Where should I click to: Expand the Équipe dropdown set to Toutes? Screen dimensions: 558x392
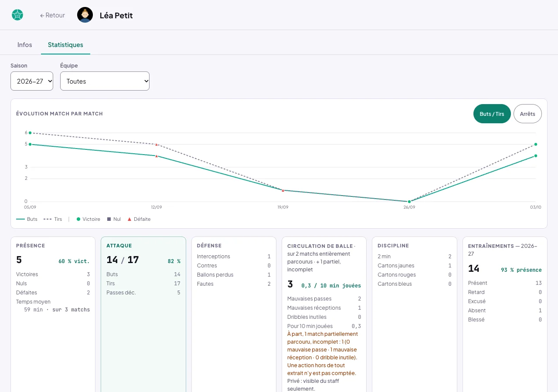point(105,81)
